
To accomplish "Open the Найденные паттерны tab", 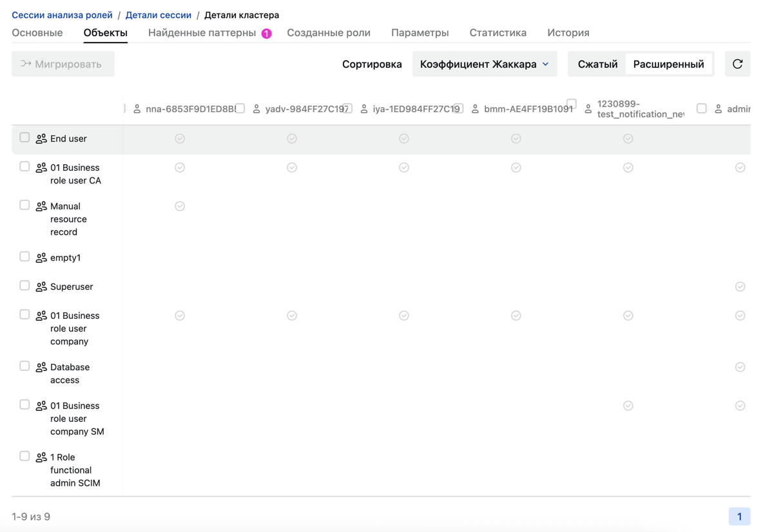I will tap(209, 33).
